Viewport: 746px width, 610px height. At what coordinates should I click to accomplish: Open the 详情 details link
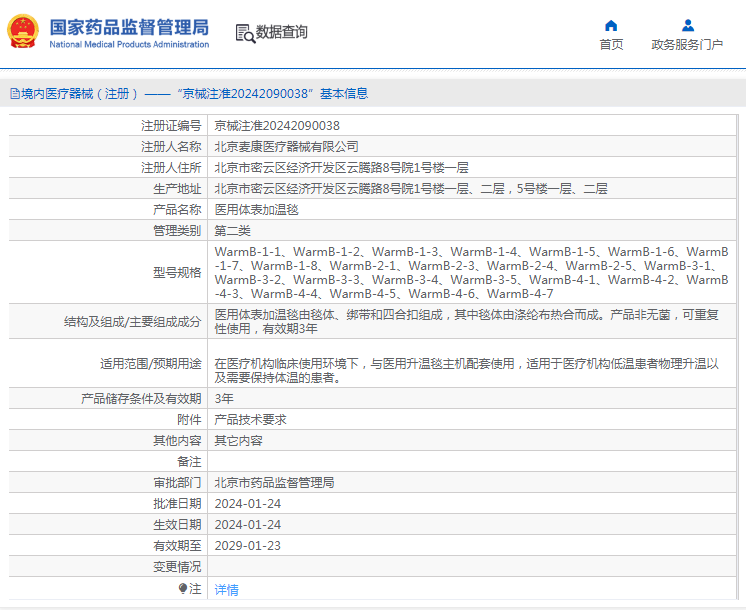226,590
